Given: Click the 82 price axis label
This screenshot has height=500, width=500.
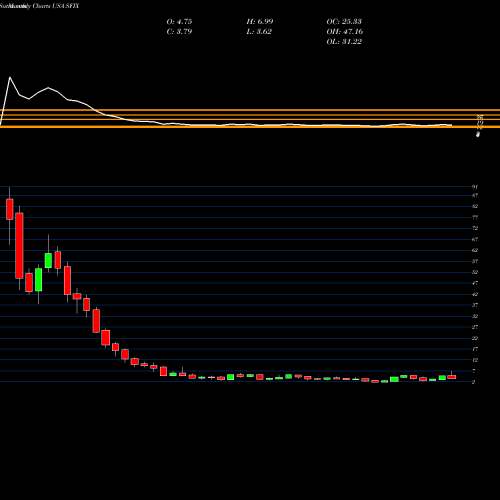Looking at the screenshot, I should click(475, 206).
